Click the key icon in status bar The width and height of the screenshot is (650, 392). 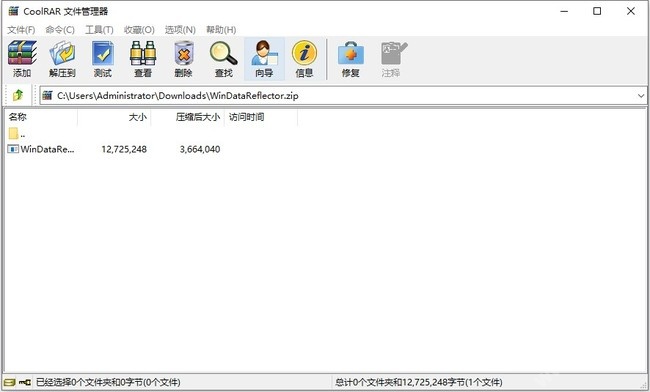(x=25, y=382)
